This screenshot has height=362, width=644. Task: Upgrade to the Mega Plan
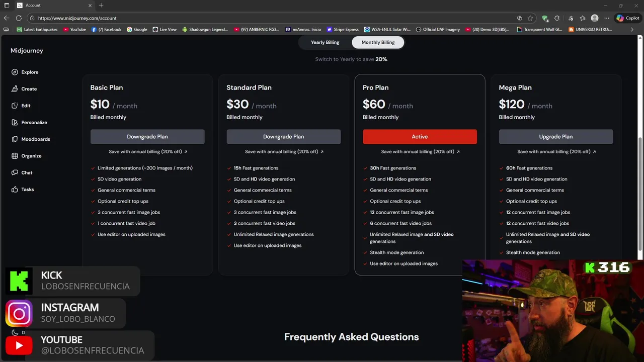[556, 137]
